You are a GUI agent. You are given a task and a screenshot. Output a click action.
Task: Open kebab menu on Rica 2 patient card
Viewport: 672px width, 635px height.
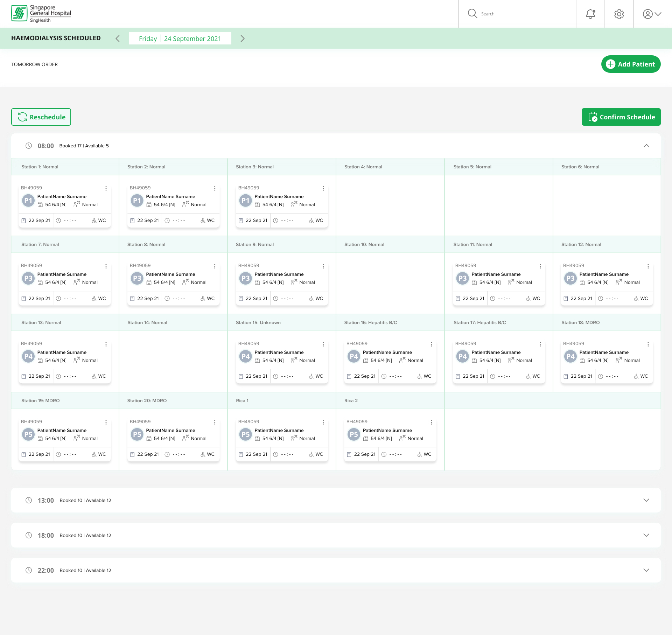click(x=432, y=423)
